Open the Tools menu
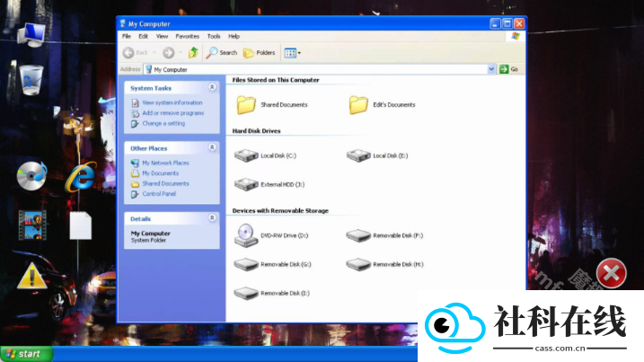644x362 pixels. click(x=214, y=36)
